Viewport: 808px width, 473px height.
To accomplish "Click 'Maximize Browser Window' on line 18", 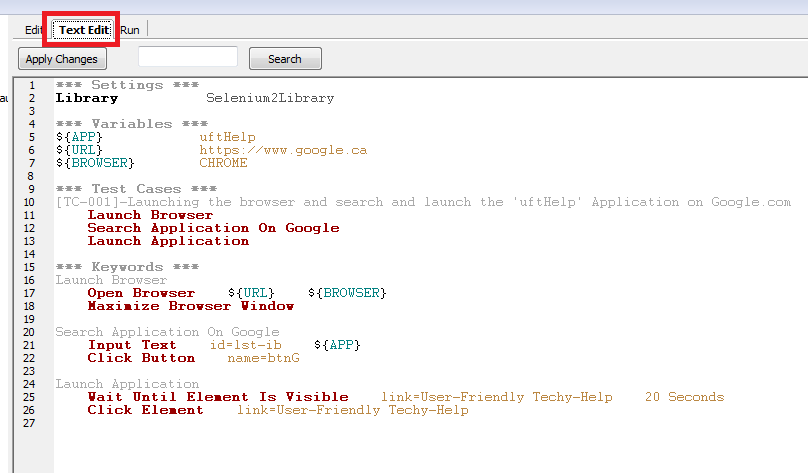I will coord(191,306).
